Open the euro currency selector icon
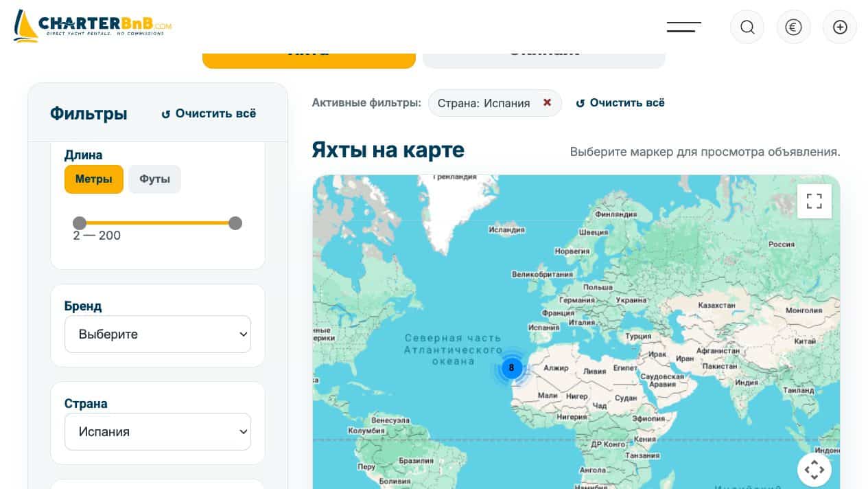Viewport: 868px width, 489px height. 793,27
